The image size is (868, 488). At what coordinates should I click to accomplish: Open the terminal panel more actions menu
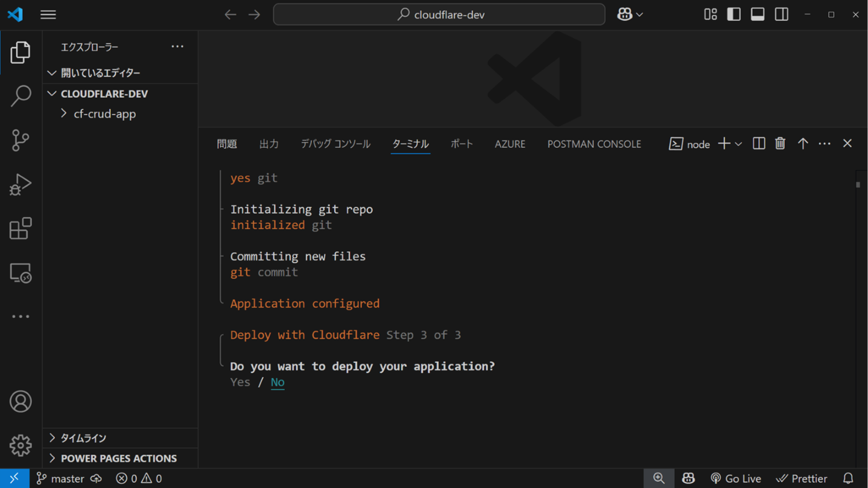click(825, 144)
